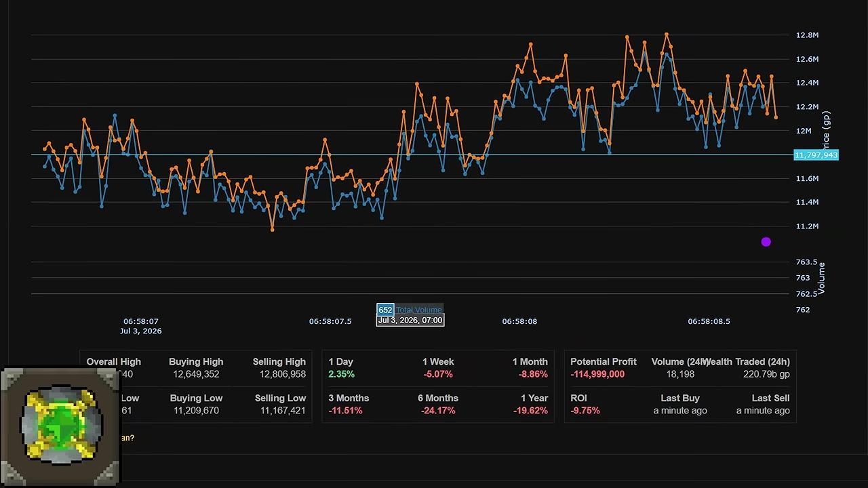Viewport: 868px width, 488px height.
Task: Click the green gem item thumbnail
Action: pyautogui.click(x=60, y=427)
